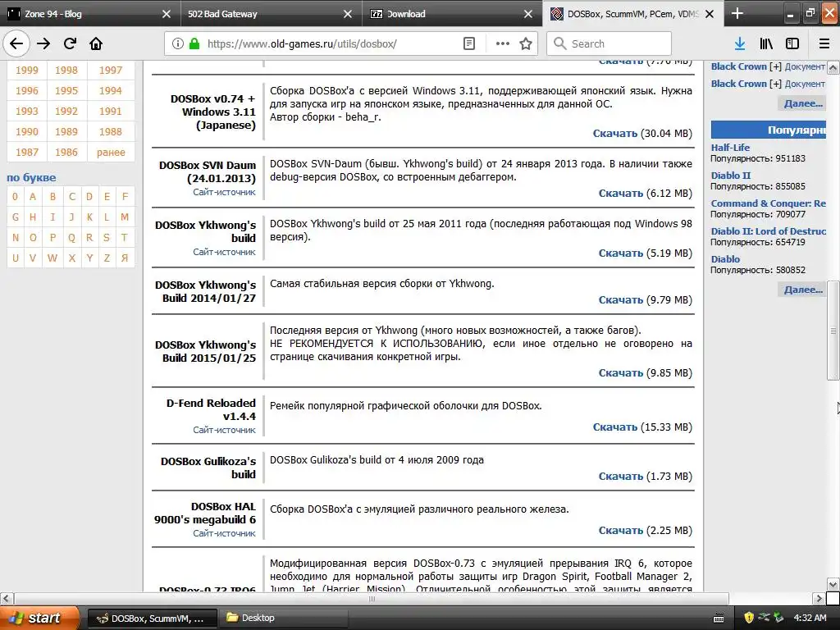Viewport: 840px width, 630px height.
Task: Open the 'по букве' heading link
Action: (x=31, y=177)
